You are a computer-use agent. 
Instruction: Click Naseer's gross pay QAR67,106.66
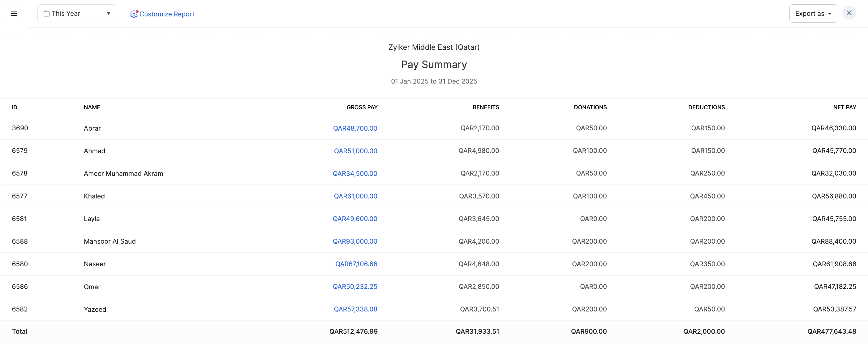coord(356,264)
